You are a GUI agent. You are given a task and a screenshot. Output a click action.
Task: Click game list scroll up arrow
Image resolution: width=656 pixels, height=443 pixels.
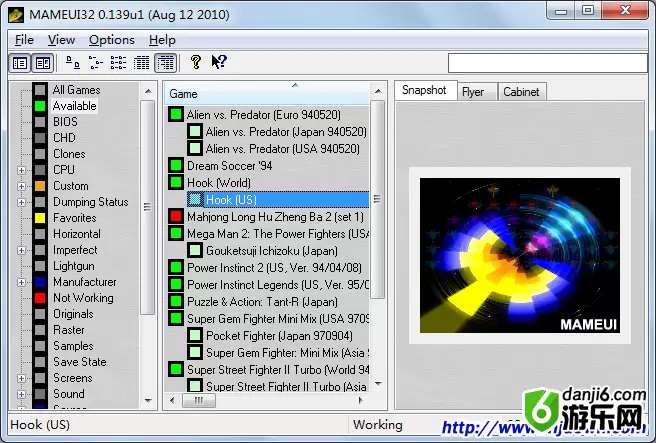[378, 91]
